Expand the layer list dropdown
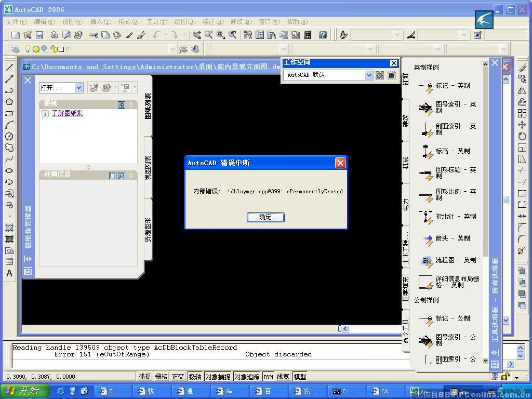532x399 pixels. (172, 49)
